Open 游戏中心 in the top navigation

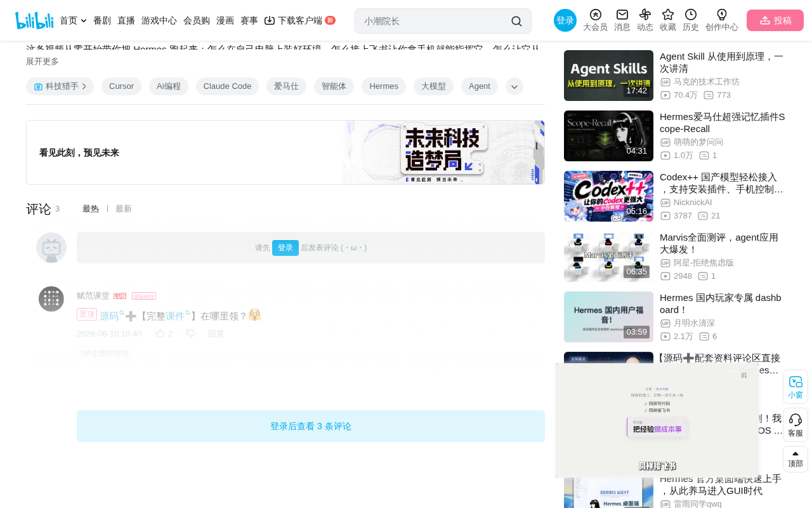coord(159,20)
